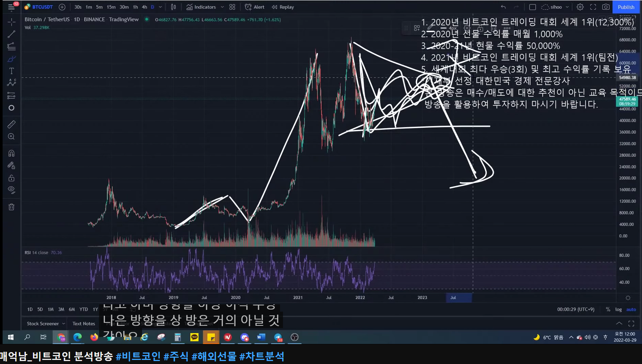This screenshot has width=642, height=364.
Task: Switch to the 1h interval
Action: (x=135, y=7)
